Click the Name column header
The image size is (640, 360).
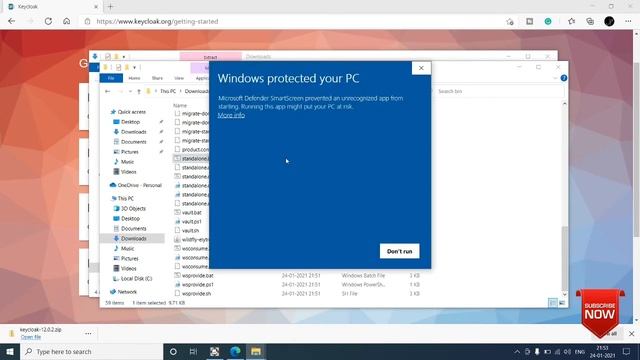[x=180, y=105]
